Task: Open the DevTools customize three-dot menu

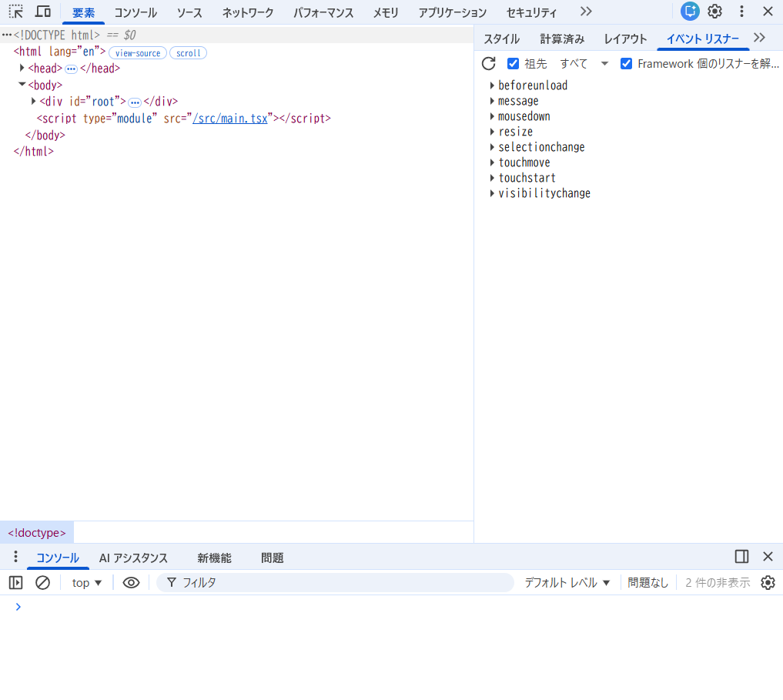Action: coord(741,11)
